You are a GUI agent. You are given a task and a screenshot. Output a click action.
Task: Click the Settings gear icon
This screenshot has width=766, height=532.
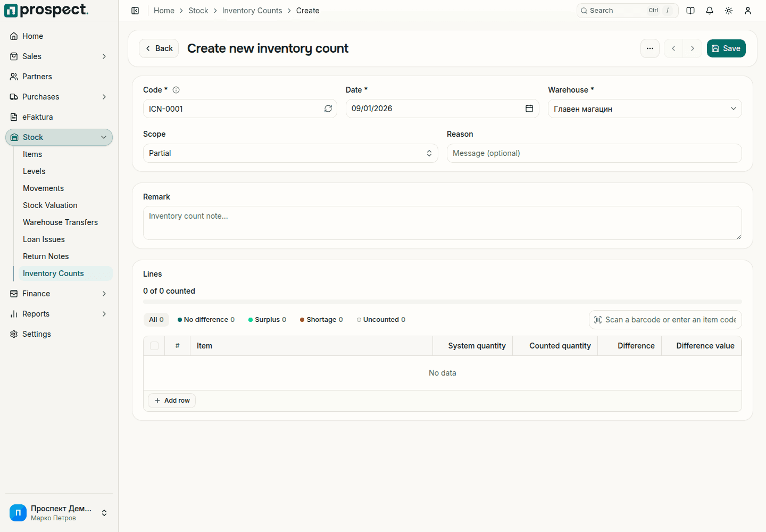point(14,334)
